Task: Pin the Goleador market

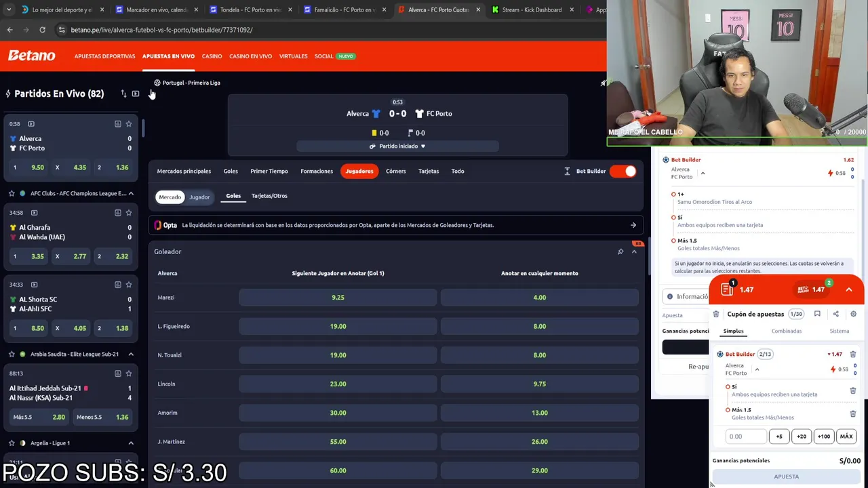Action: (x=620, y=251)
